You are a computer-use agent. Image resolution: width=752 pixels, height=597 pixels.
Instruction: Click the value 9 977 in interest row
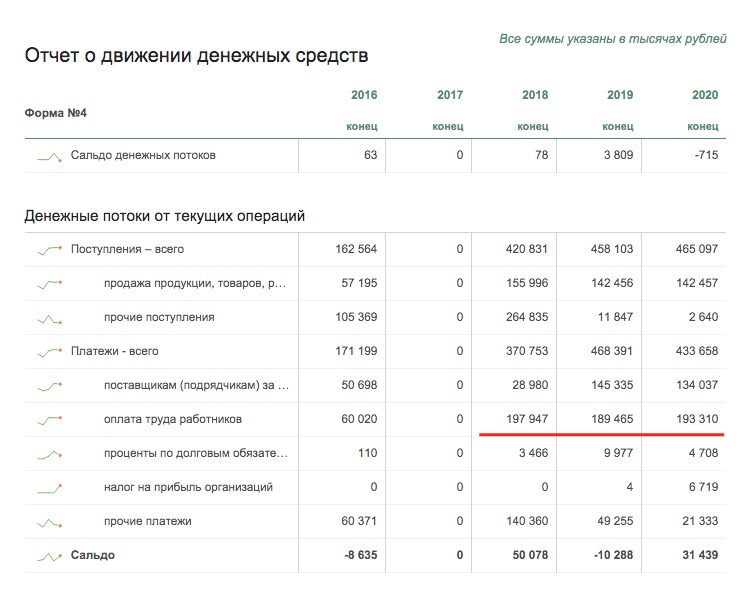(619, 454)
